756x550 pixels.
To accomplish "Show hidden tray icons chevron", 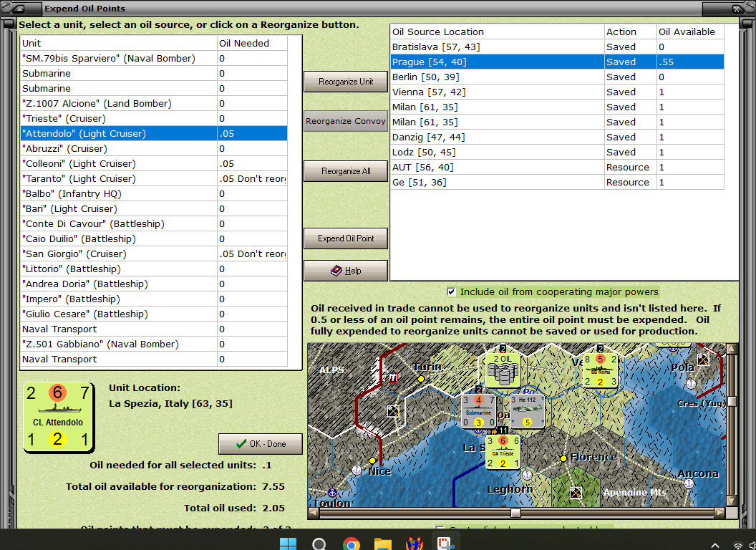I will pyautogui.click(x=715, y=545).
